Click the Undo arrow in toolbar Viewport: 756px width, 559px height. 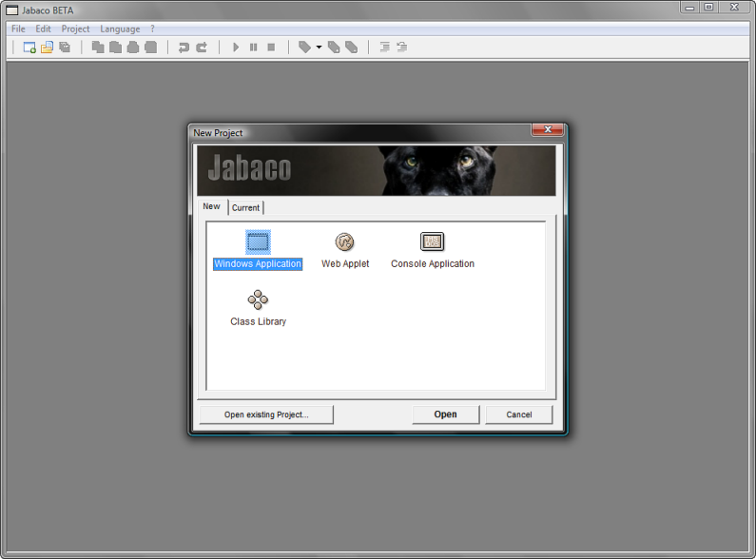(184, 48)
